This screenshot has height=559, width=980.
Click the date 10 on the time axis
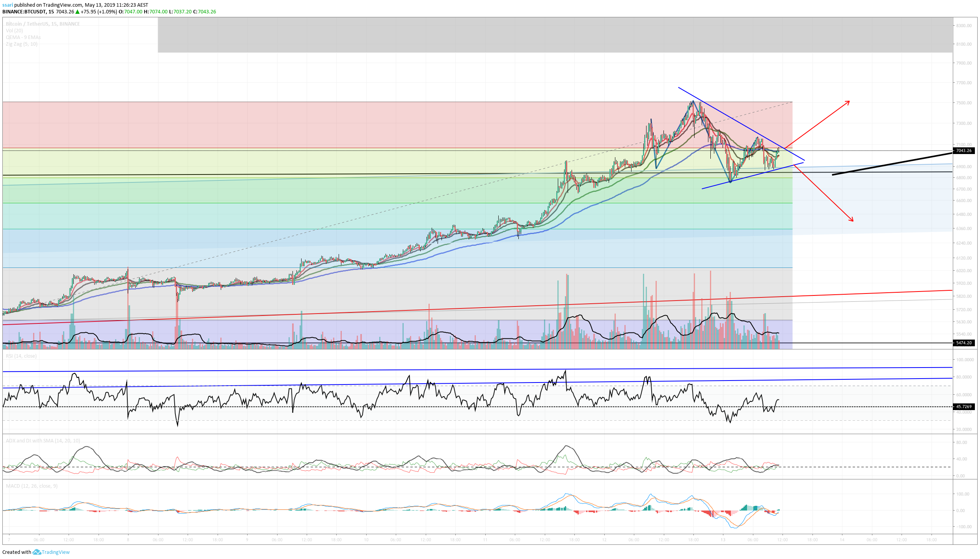click(x=366, y=540)
